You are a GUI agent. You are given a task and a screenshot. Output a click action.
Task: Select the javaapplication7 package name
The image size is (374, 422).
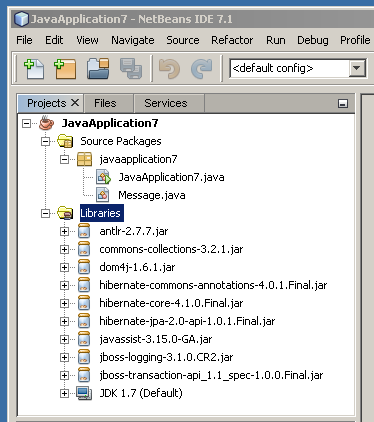[138, 159]
